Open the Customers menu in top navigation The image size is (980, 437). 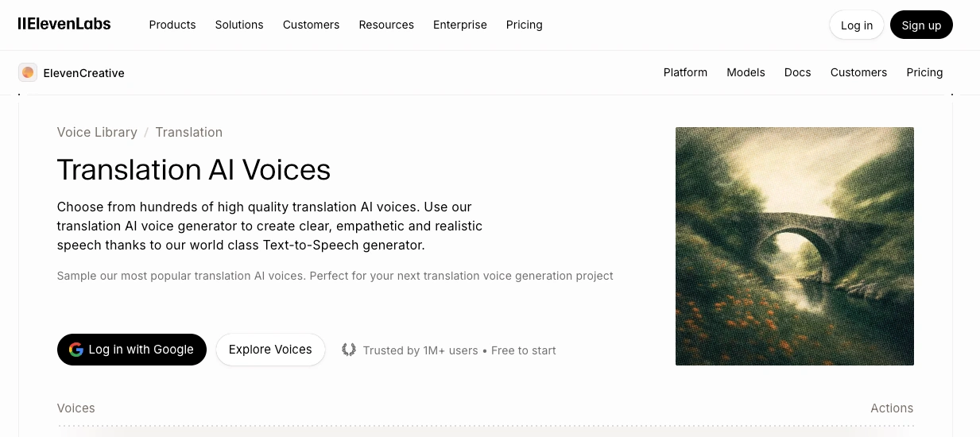[311, 25]
